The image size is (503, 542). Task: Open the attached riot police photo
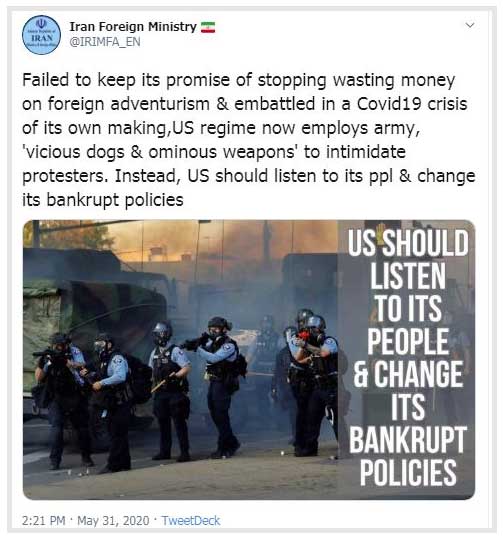pyautogui.click(x=249, y=360)
